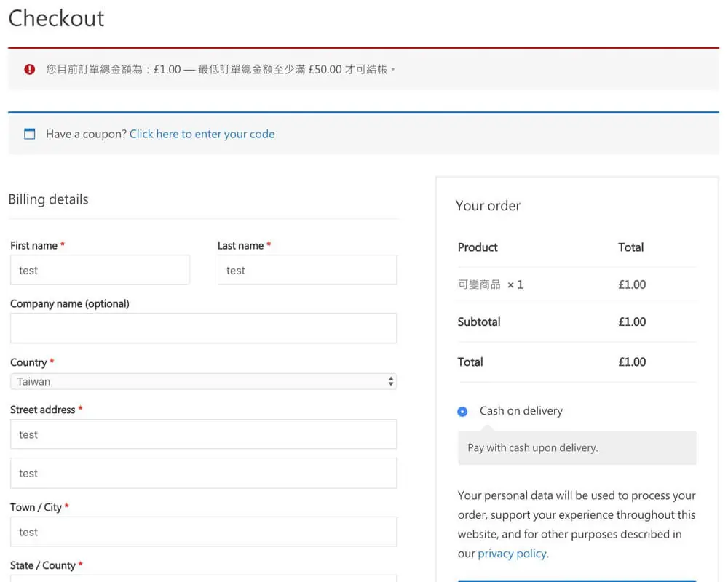The width and height of the screenshot is (728, 582).
Task: Select the Cash on delivery radio button
Action: (x=462, y=412)
